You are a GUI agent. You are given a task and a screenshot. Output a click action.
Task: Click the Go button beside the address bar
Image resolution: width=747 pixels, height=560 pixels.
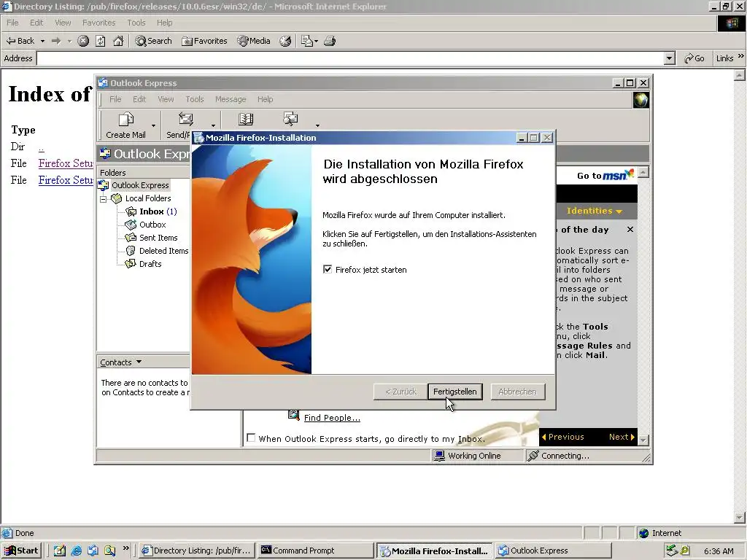(x=694, y=58)
